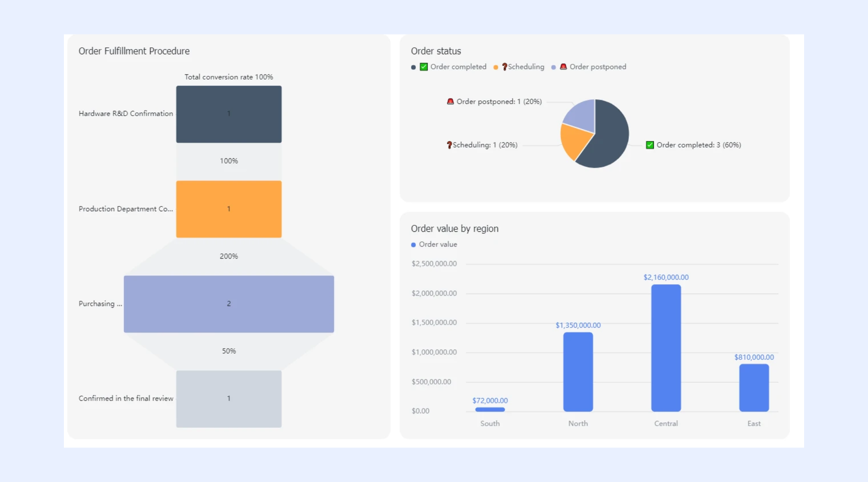
Task: Click the "Order status" chart title
Action: point(436,51)
